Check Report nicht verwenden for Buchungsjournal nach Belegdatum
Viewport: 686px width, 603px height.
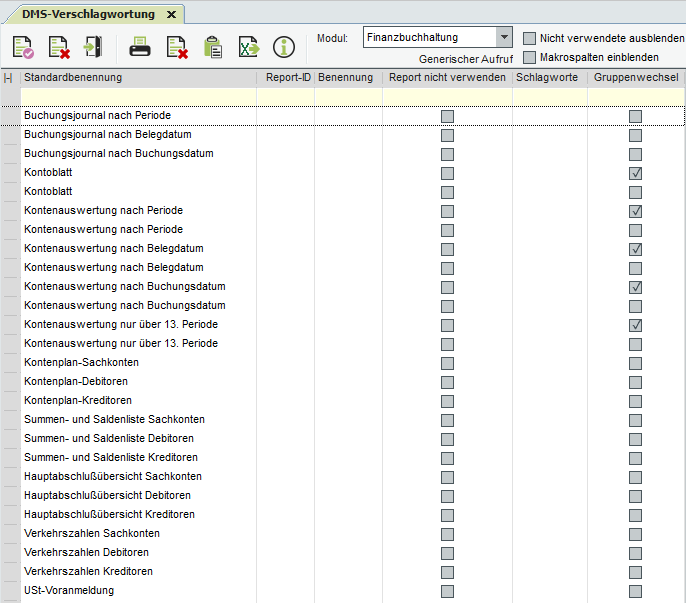tap(447, 135)
